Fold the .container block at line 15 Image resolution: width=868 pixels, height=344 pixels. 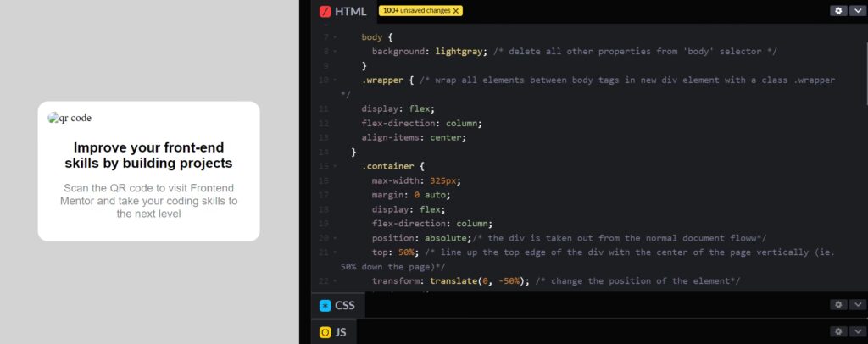[x=335, y=167]
